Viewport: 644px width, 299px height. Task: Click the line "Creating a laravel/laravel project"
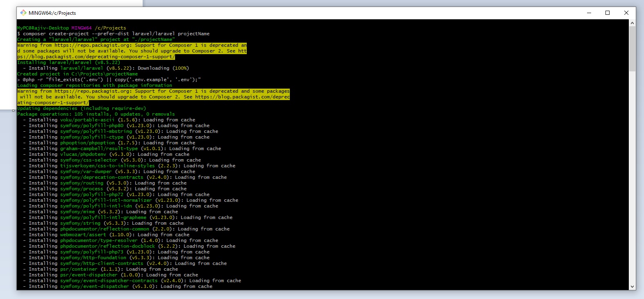coord(96,39)
